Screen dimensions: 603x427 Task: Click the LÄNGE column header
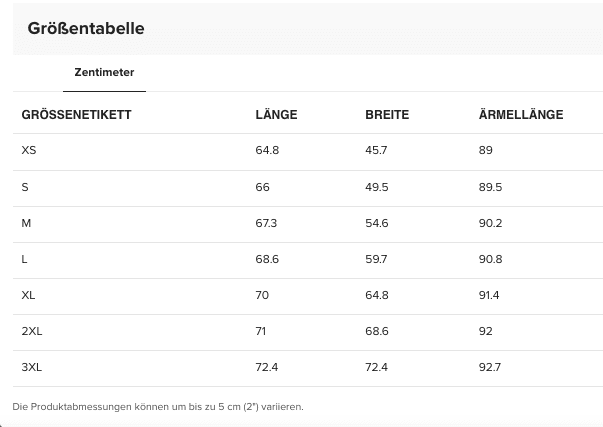pyautogui.click(x=276, y=115)
